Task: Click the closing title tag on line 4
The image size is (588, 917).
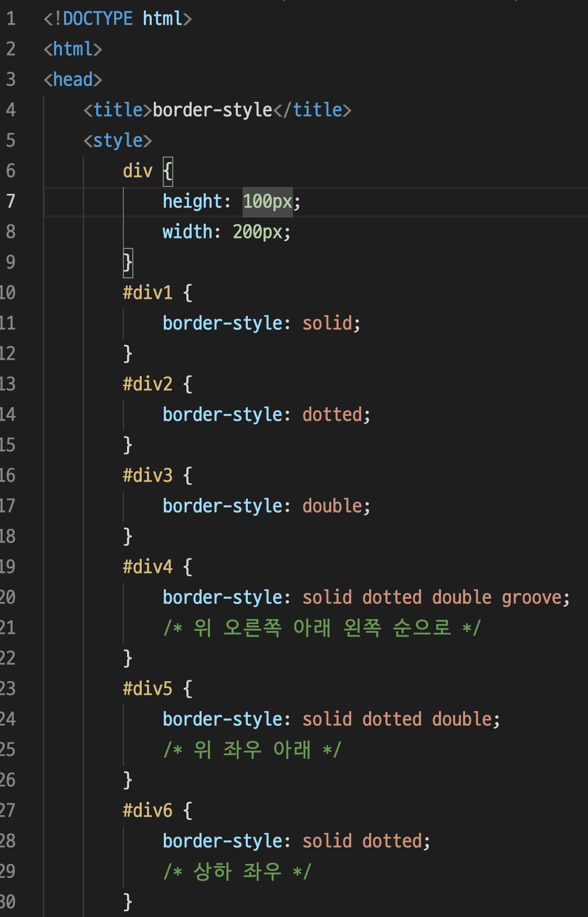Action: [x=312, y=110]
